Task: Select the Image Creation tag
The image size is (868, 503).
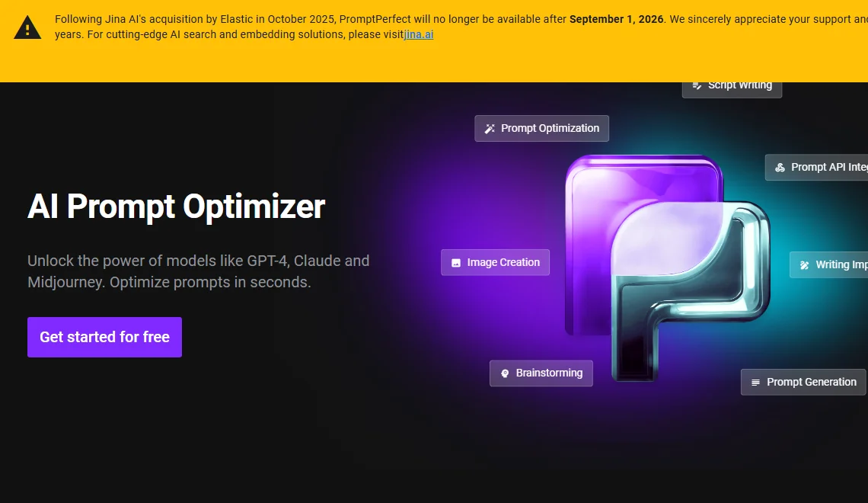Action: (x=495, y=263)
